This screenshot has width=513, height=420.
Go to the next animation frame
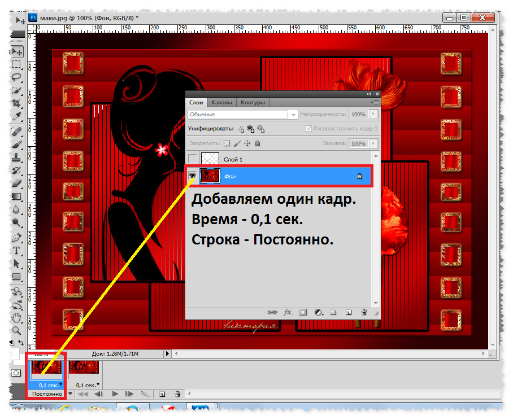pyautogui.click(x=129, y=394)
